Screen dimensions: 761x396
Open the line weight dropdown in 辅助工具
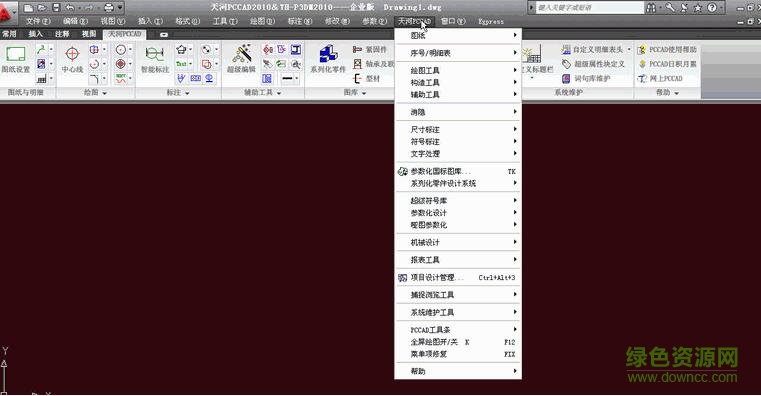click(x=296, y=78)
